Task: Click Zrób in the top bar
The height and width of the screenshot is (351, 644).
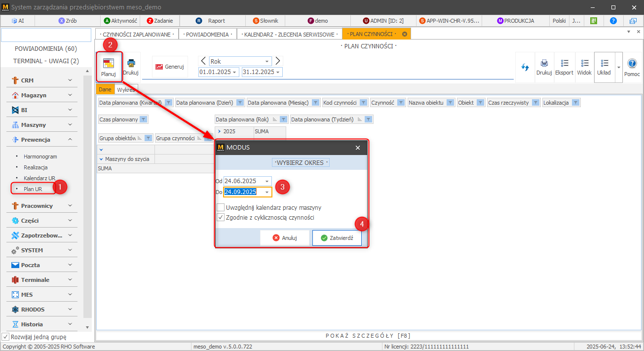Action: (68, 21)
